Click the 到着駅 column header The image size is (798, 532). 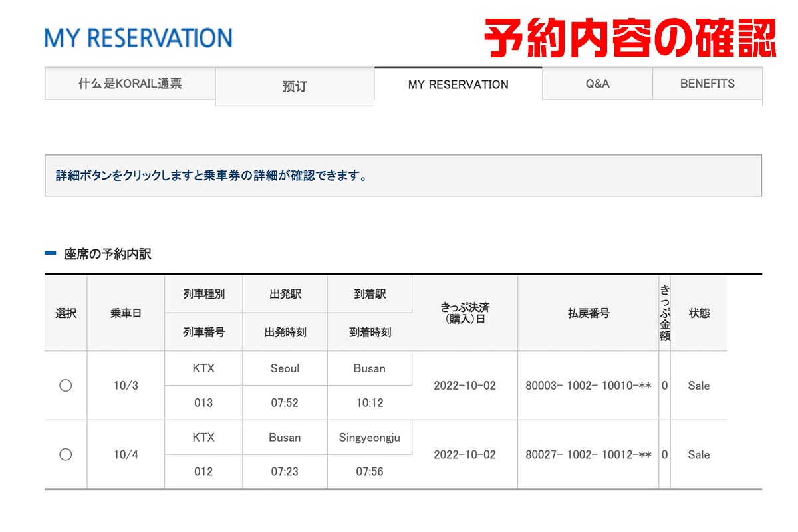pos(370,294)
